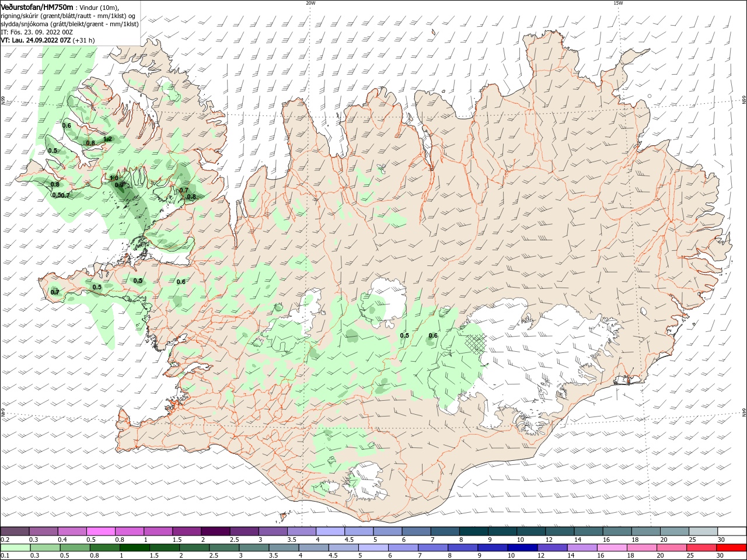747x560 pixels.
Task: Pick green-red scale red swatch above 30
Action: pyautogui.click(x=732, y=548)
